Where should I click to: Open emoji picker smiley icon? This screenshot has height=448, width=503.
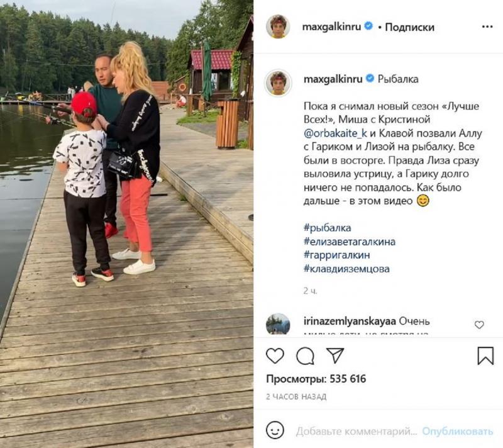275,430
